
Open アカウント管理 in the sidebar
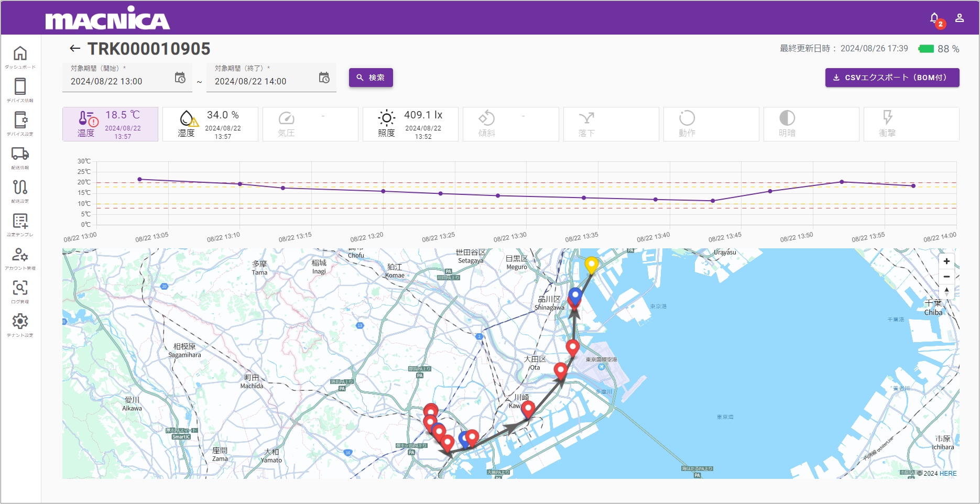pos(20,255)
